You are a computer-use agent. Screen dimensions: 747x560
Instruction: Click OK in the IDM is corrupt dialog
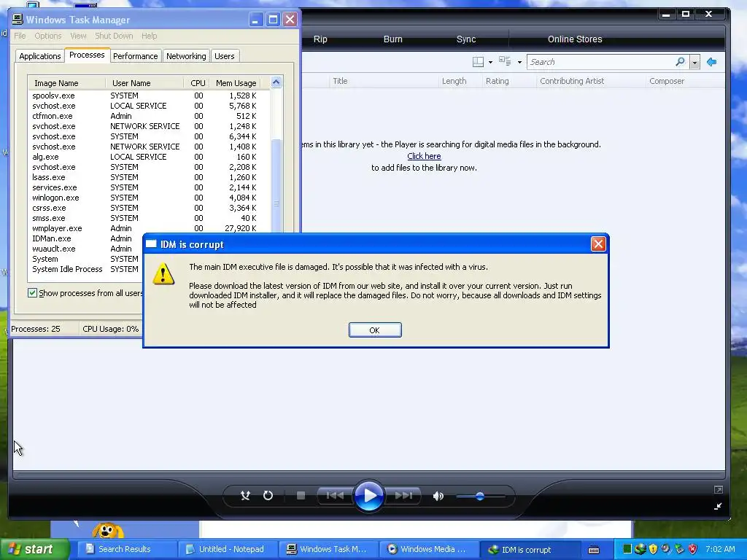(x=375, y=330)
